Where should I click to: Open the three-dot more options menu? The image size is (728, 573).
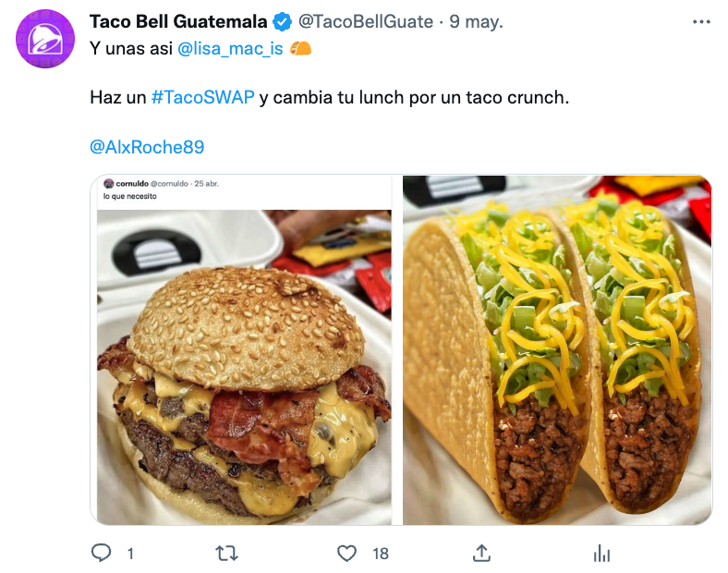point(701,22)
